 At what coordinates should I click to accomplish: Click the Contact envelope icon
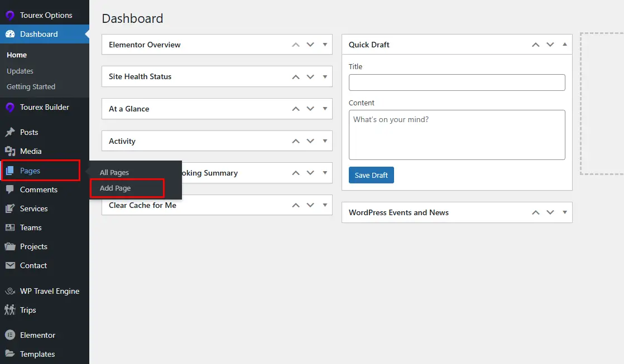pyautogui.click(x=10, y=265)
